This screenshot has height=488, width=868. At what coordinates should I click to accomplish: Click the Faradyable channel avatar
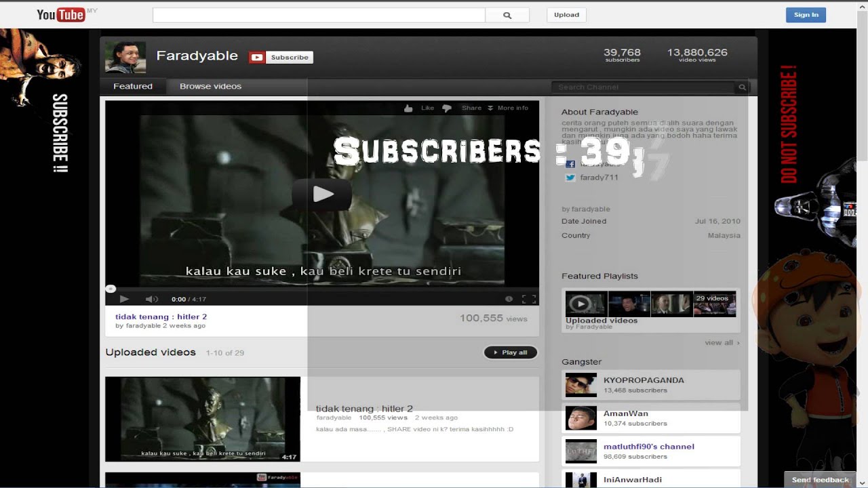pos(125,57)
